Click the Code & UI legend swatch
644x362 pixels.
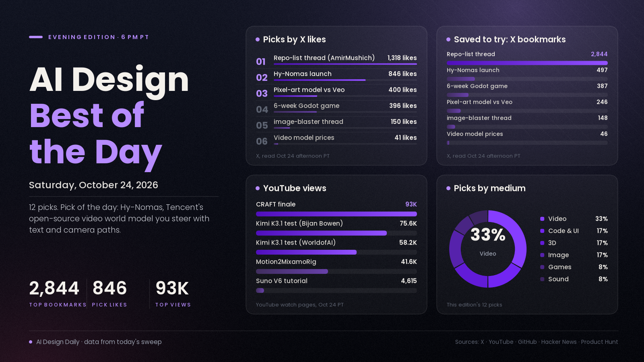pos(542,231)
